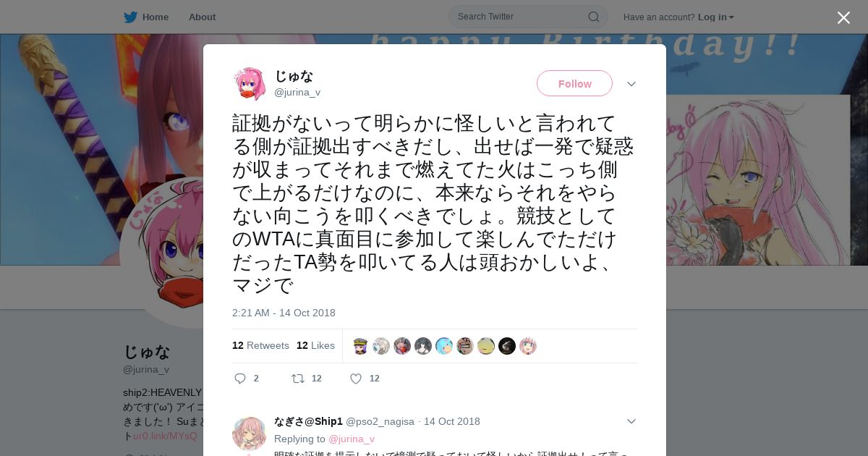Open the About menu item

pos(202,17)
